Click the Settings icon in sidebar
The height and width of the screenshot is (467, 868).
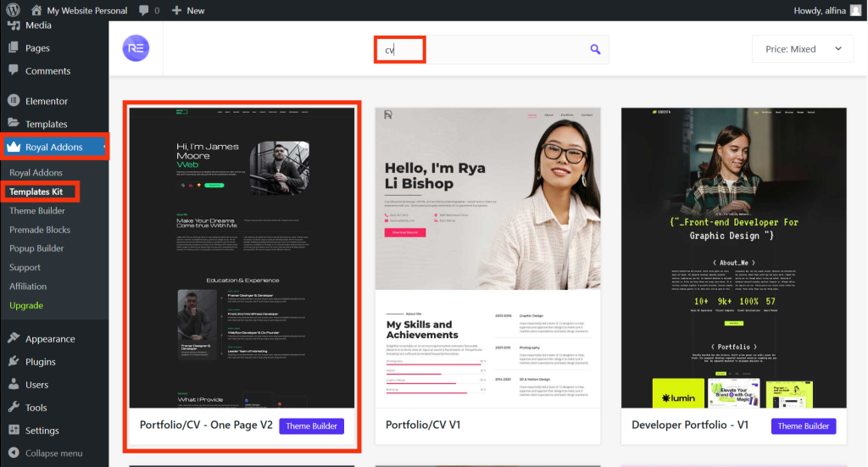pyautogui.click(x=14, y=431)
